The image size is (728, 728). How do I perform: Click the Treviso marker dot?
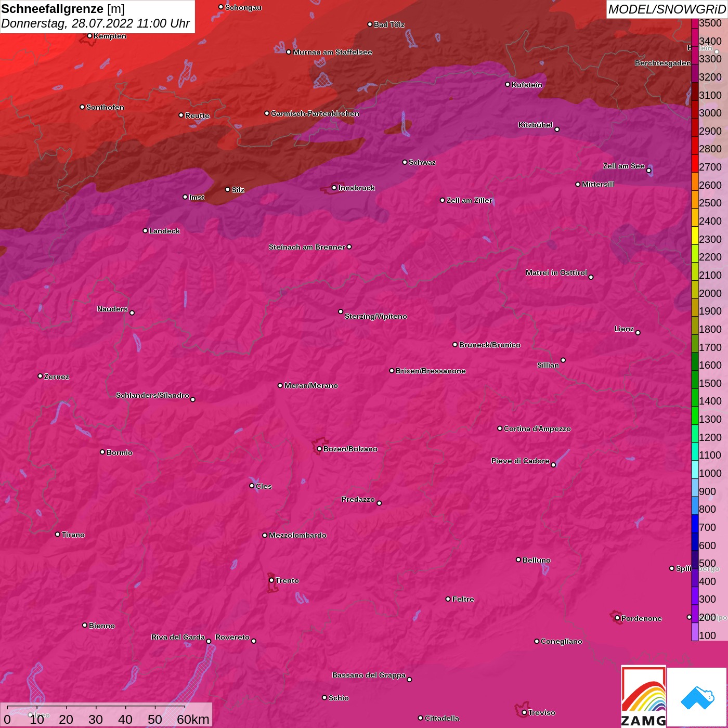(x=524, y=712)
